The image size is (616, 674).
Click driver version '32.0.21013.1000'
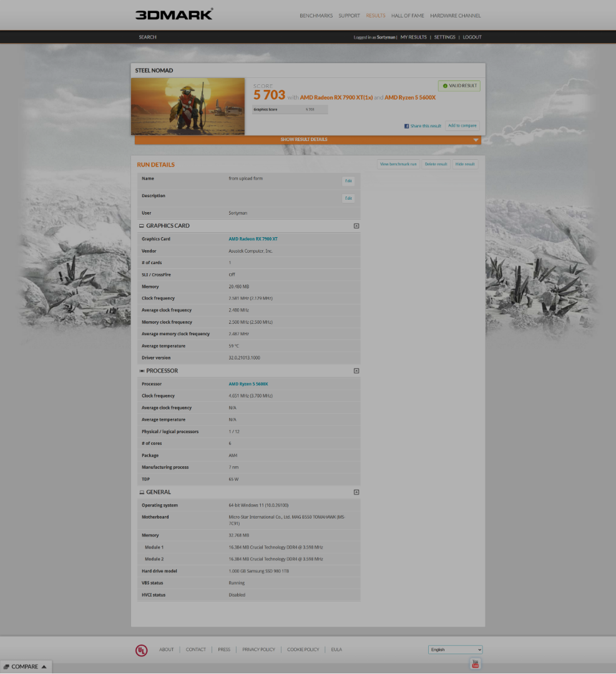pyautogui.click(x=244, y=358)
